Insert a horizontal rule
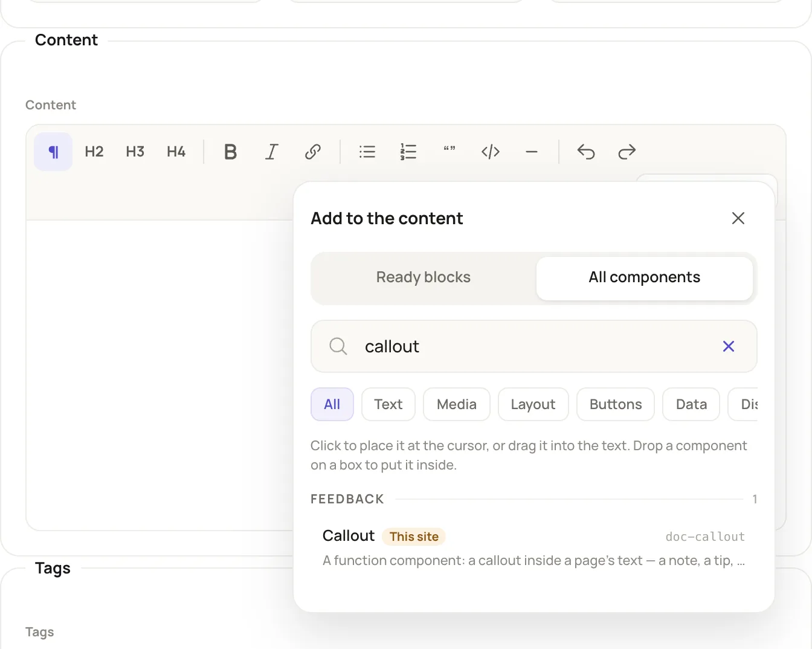Image resolution: width=812 pixels, height=649 pixels. point(532,152)
